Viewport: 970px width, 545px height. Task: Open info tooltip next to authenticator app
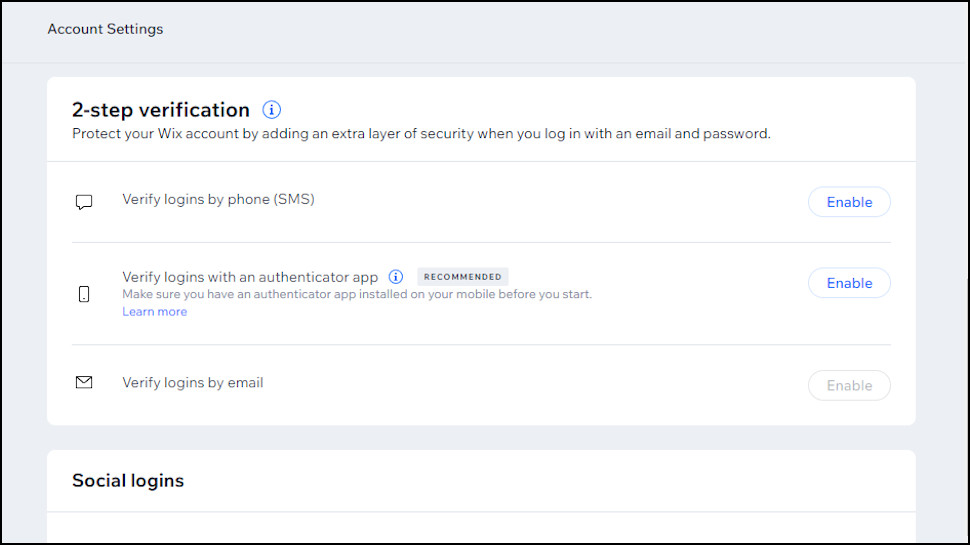click(396, 277)
